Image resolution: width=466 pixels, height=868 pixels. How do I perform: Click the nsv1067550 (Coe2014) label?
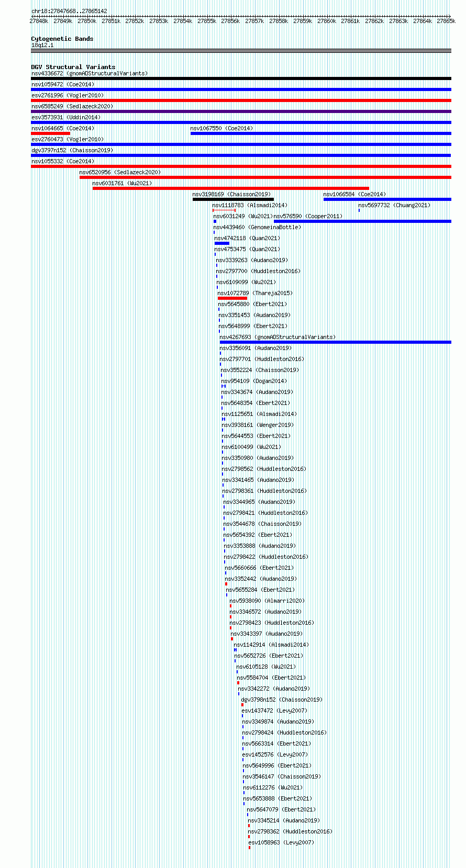point(221,128)
